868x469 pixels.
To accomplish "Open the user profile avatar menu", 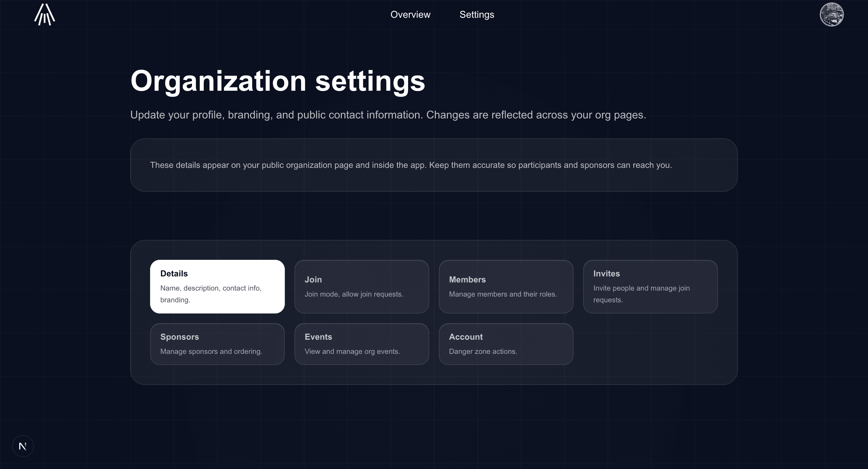I will tap(831, 14).
